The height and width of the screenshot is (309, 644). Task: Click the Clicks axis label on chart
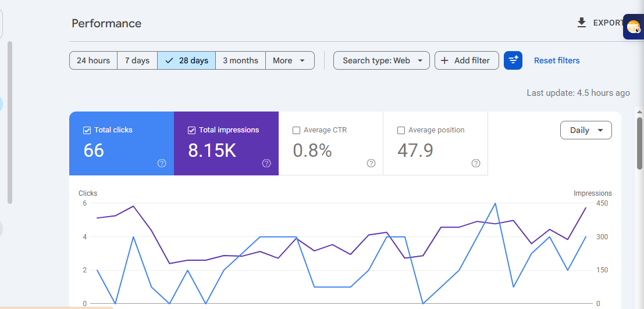click(x=88, y=193)
